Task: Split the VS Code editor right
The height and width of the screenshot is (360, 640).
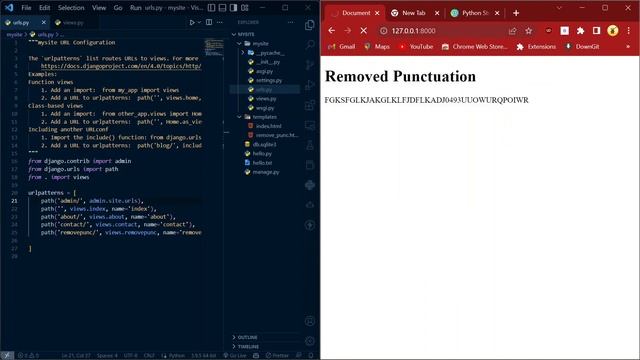Action: click(x=209, y=22)
